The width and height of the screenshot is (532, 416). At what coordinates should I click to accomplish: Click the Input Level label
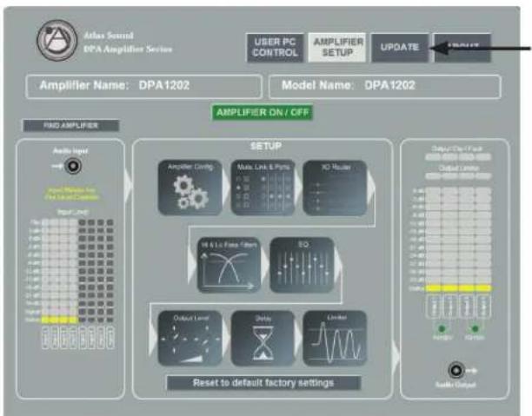[73, 212]
